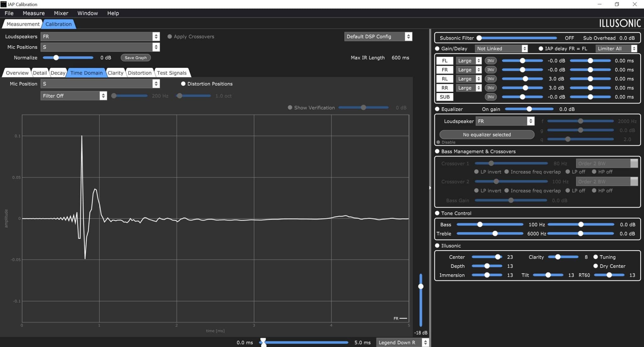Expand the Limiter All dropdown

pyautogui.click(x=616, y=48)
